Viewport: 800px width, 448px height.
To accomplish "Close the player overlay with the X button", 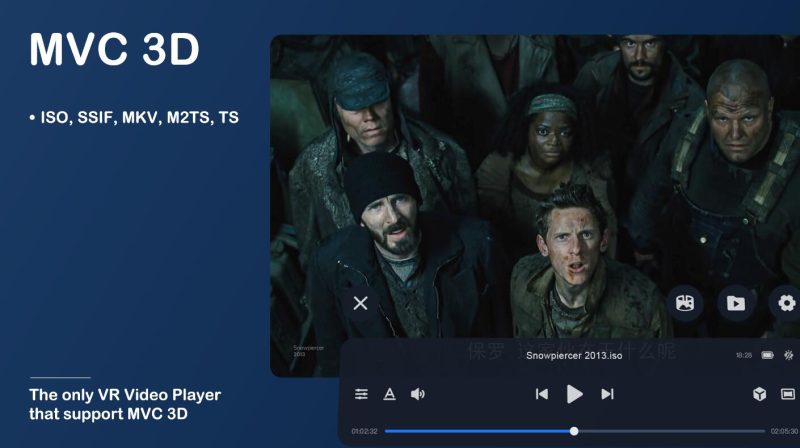I will click(360, 303).
